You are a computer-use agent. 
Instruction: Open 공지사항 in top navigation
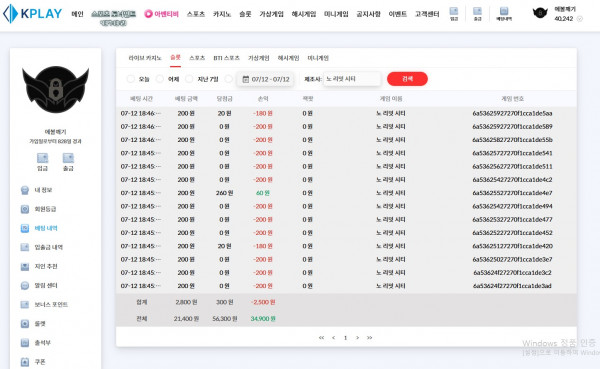coord(368,14)
